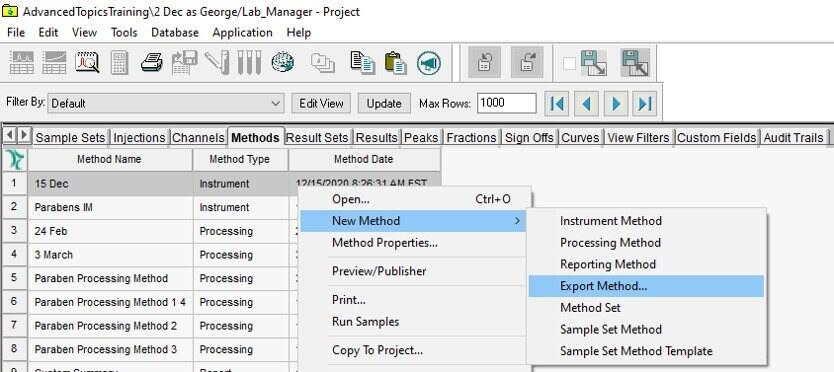The width and height of the screenshot is (834, 372).
Task: Click the Paste clipboard toolbar icon
Action: 395,62
